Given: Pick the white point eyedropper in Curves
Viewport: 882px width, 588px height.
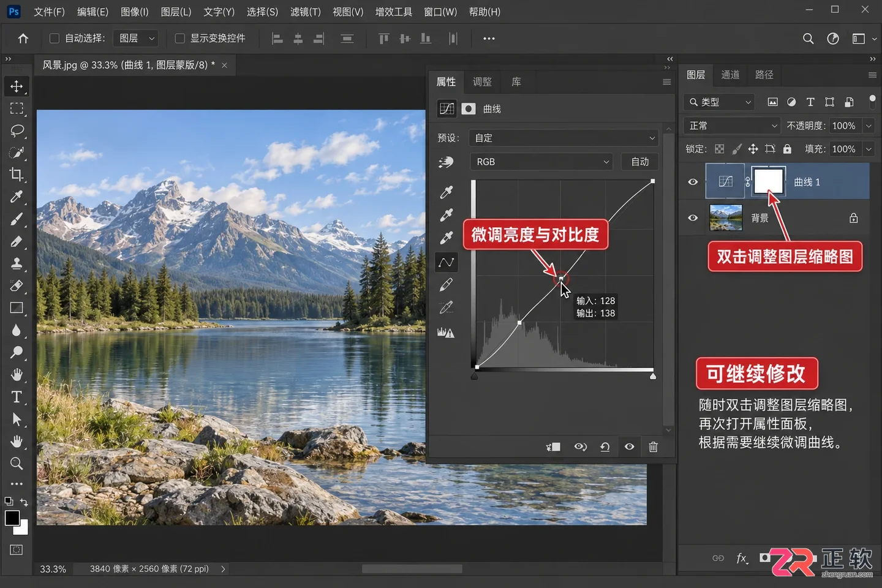Looking at the screenshot, I should pos(447,238).
